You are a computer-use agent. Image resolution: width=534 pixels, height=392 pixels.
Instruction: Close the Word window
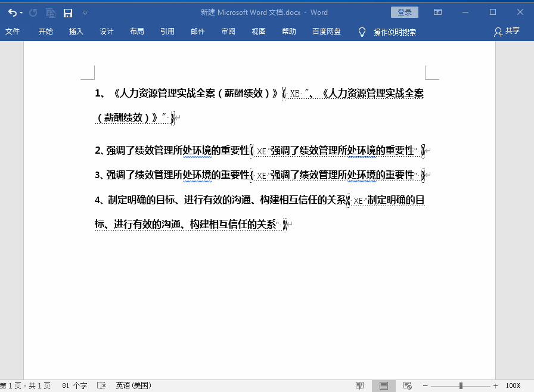click(x=520, y=13)
